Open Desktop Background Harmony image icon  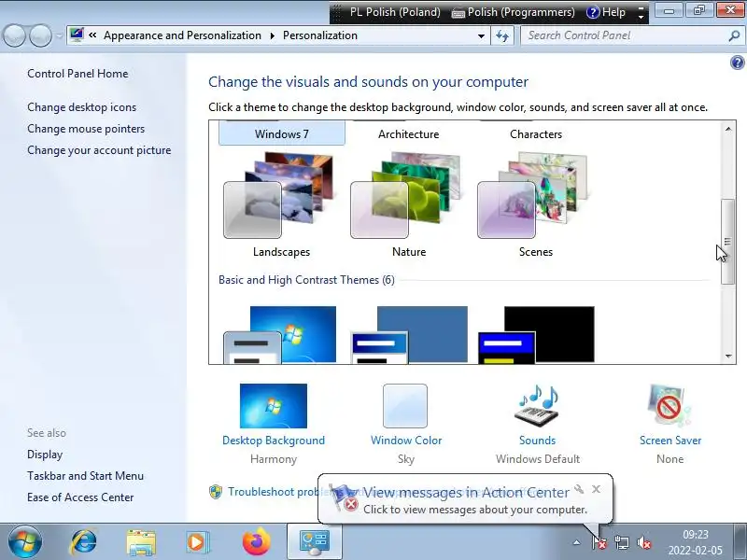click(274, 406)
